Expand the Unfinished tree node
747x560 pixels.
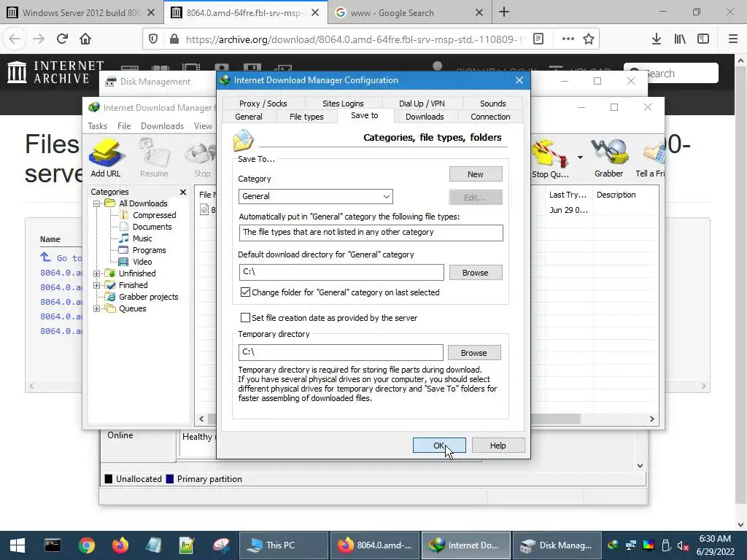[x=97, y=274]
